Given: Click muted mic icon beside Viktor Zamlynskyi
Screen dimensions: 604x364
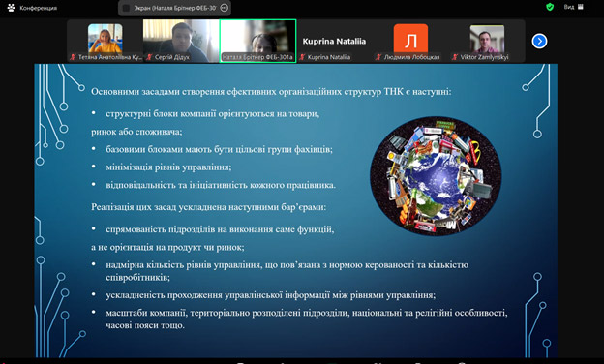Looking at the screenshot, I should [455, 57].
